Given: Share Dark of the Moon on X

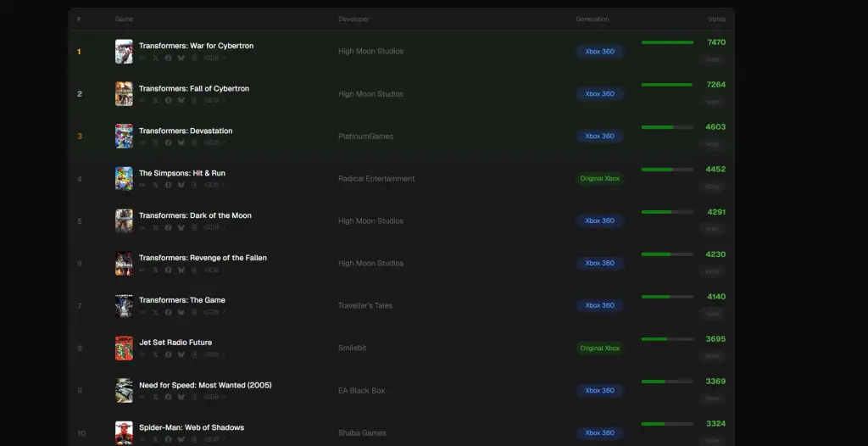Looking at the screenshot, I should pyautogui.click(x=156, y=227).
